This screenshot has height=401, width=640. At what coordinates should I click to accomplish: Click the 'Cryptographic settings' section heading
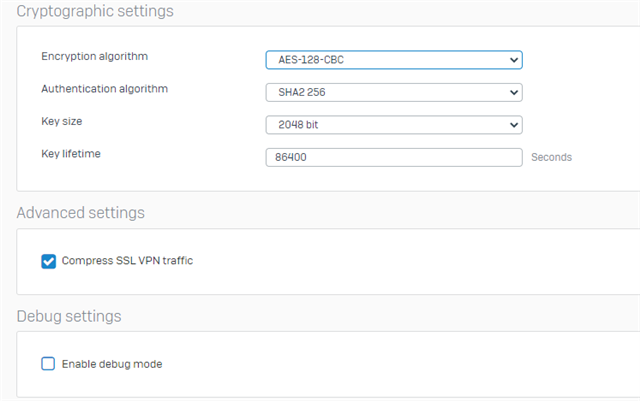(x=94, y=12)
